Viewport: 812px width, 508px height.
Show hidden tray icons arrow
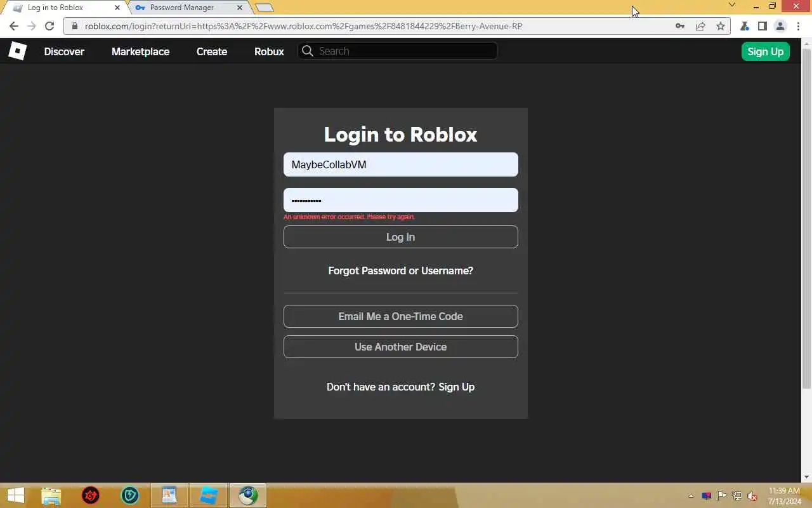pyautogui.click(x=691, y=496)
